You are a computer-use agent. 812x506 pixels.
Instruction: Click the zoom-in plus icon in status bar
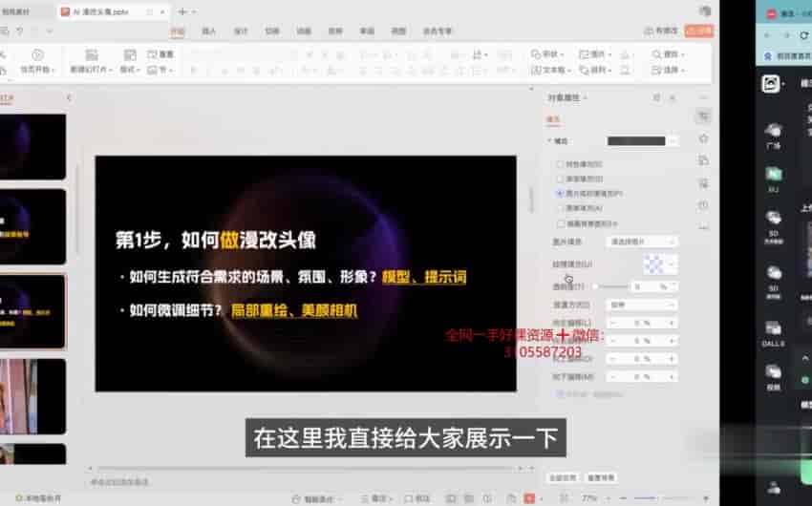(x=706, y=497)
